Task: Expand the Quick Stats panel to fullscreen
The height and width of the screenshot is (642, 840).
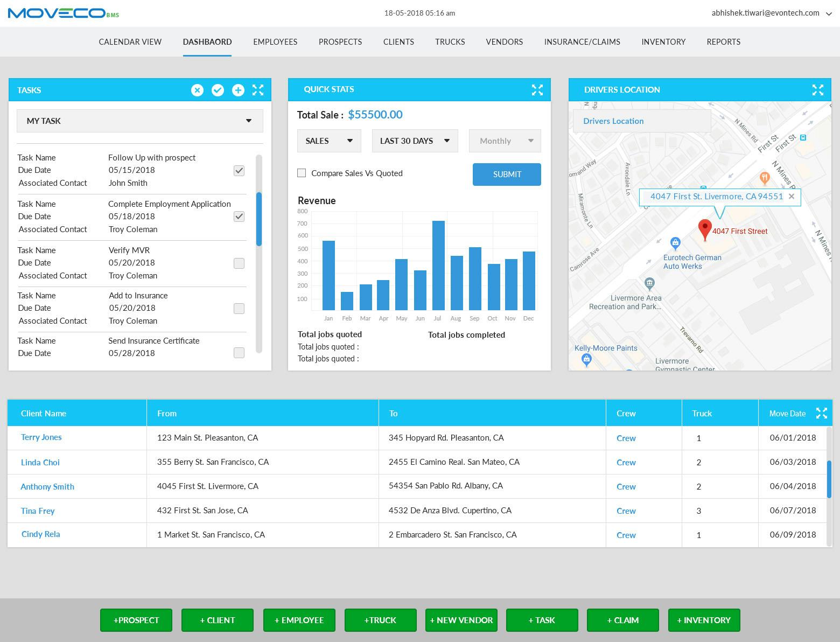Action: [x=537, y=89]
